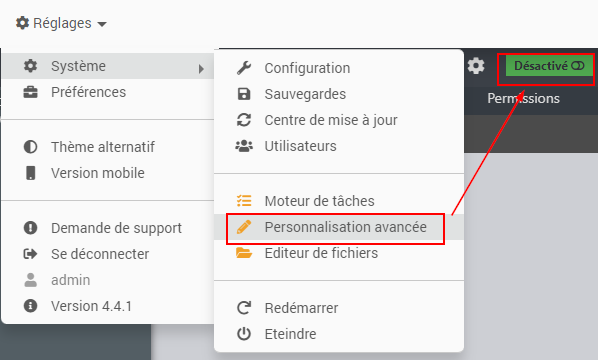Click Se déconnecter to log out

(100, 254)
